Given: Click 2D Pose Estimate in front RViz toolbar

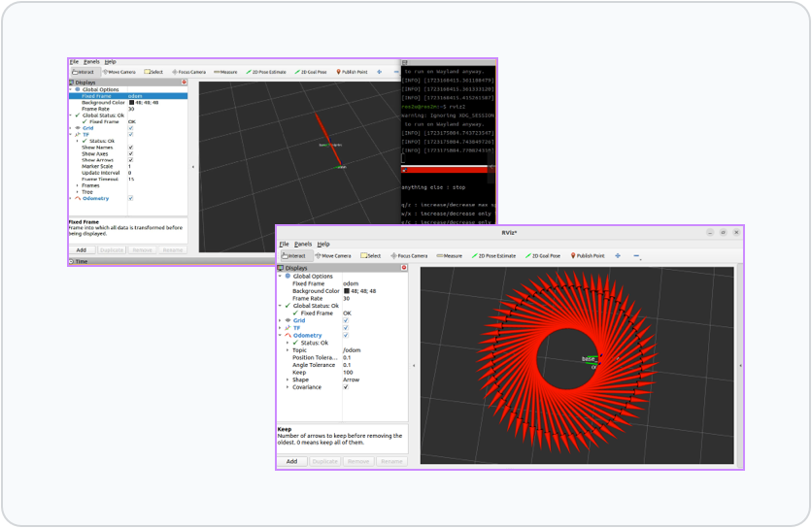Looking at the screenshot, I should [x=492, y=255].
